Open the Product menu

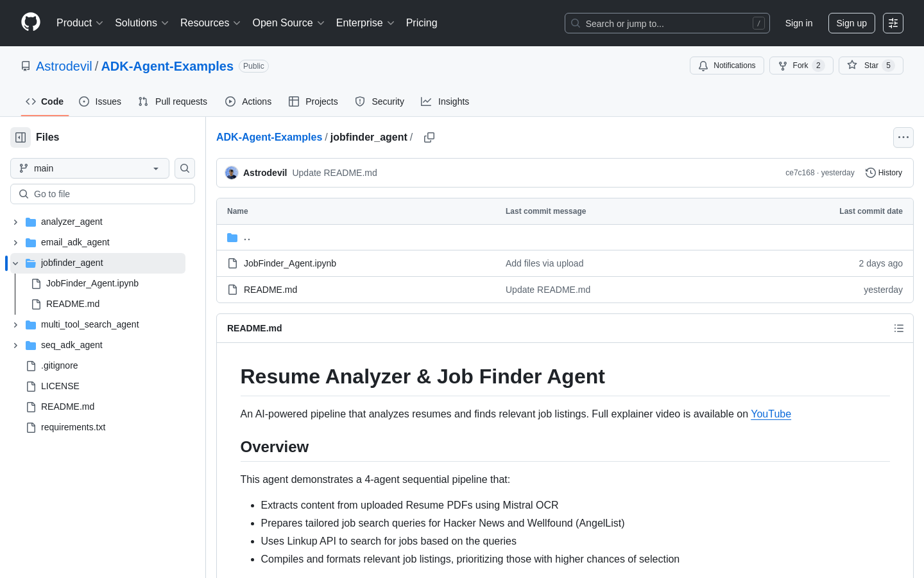click(x=80, y=23)
